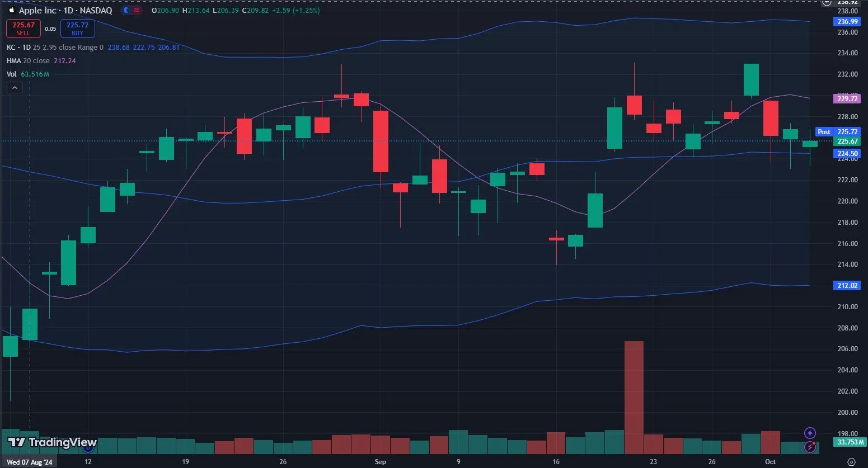The image size is (868, 468).
Task: Click the 12 date label on the time axis
Action: pyautogui.click(x=88, y=462)
